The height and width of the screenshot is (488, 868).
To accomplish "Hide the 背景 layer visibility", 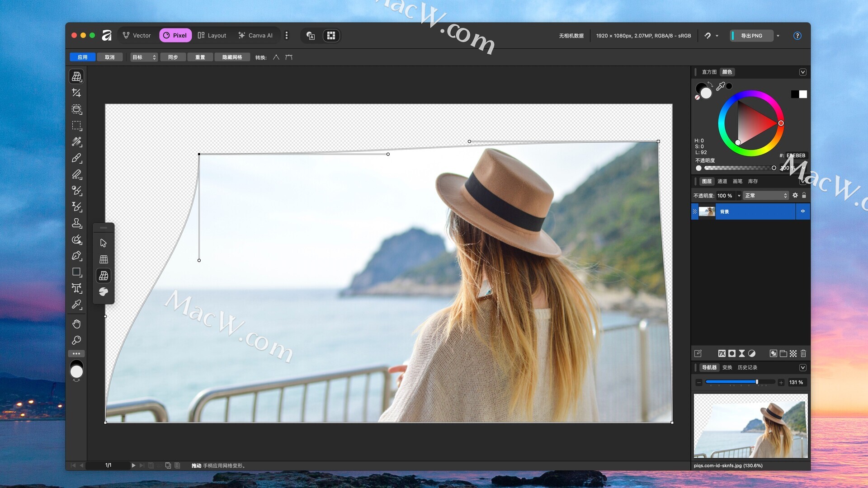I will [x=803, y=211].
